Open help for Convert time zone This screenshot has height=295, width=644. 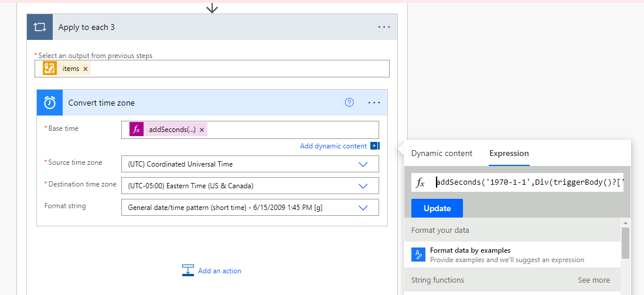349,103
